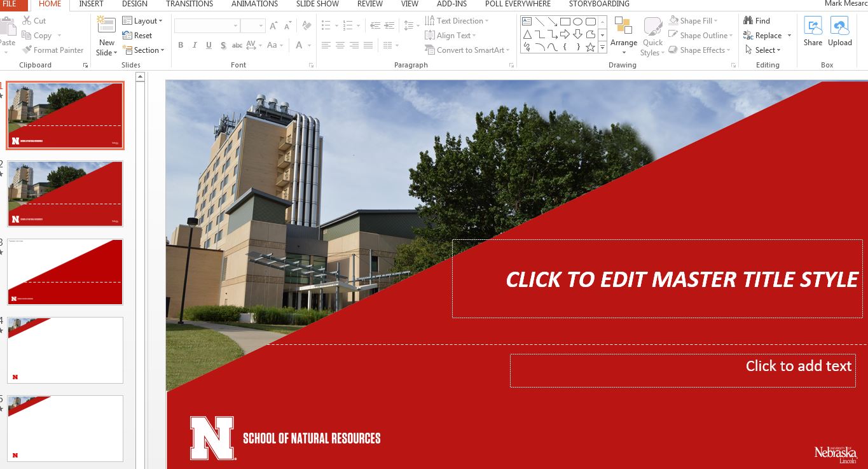Insert a Text Box from shapes gallery
The image size is (868, 469).
pos(527,22)
